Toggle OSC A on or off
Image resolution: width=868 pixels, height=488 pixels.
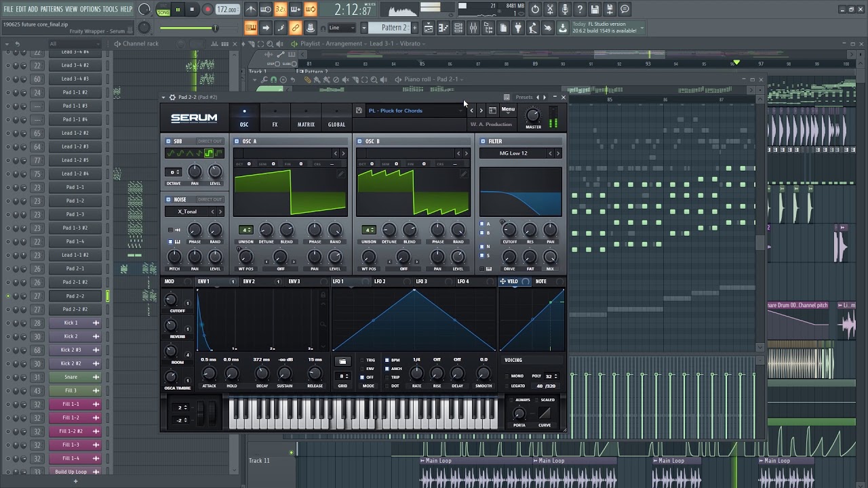[x=237, y=141]
